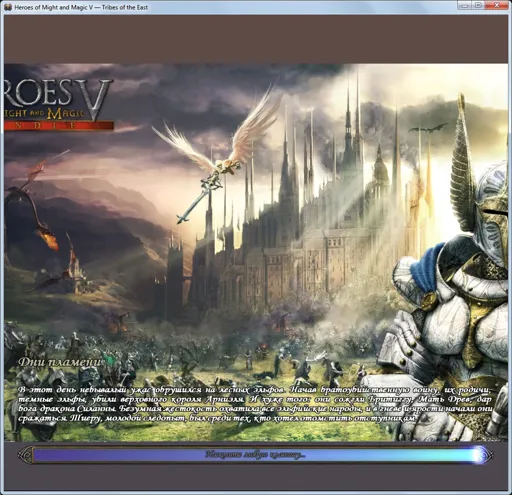The image size is (512, 495).
Task: Click the 'Дни пламени' mission title
Action: tap(59, 362)
